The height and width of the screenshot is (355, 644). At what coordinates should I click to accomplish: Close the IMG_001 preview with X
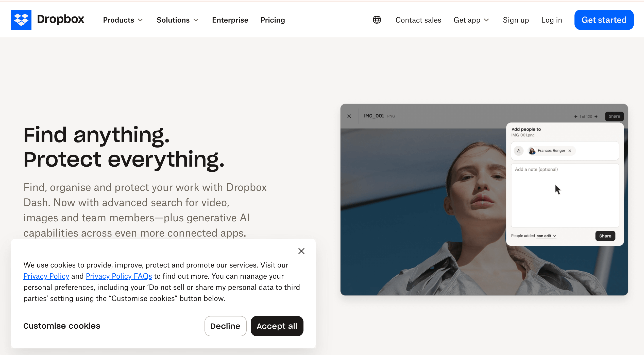[x=349, y=116]
